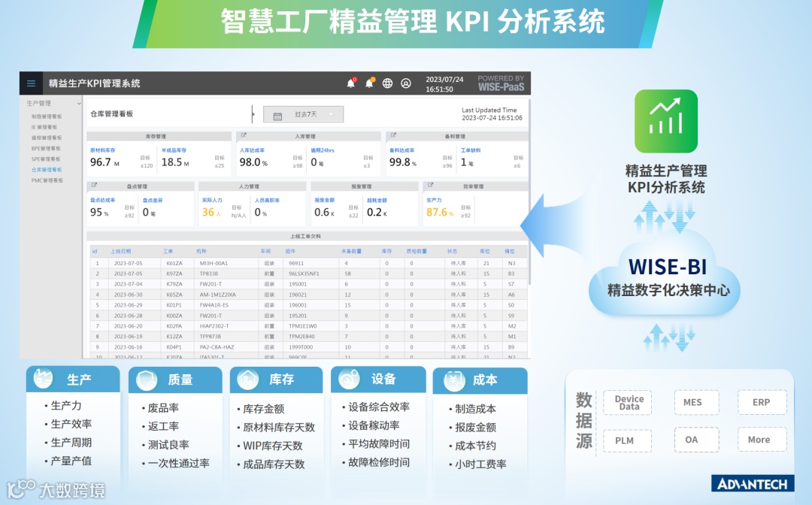Image resolution: width=812 pixels, height=505 pixels.
Task: Click the ERP data source box
Action: [x=762, y=402]
